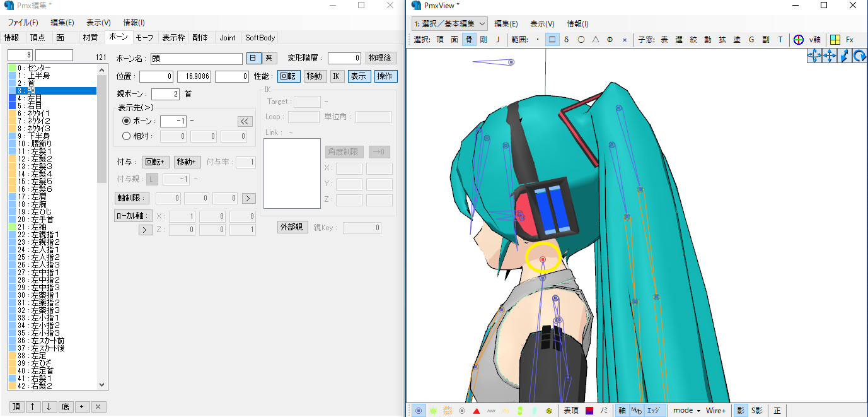Image resolution: width=868 pixels, height=417 pixels.
Task: Select the ボーン display target radio button
Action: click(x=126, y=121)
